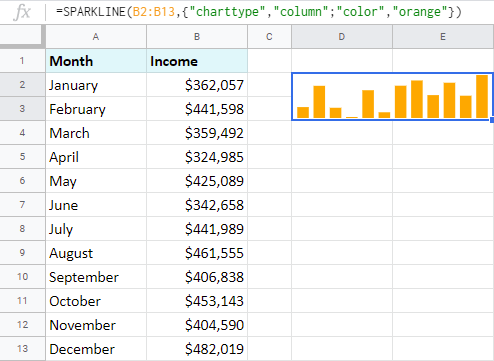Select row 6 header

tap(22, 181)
